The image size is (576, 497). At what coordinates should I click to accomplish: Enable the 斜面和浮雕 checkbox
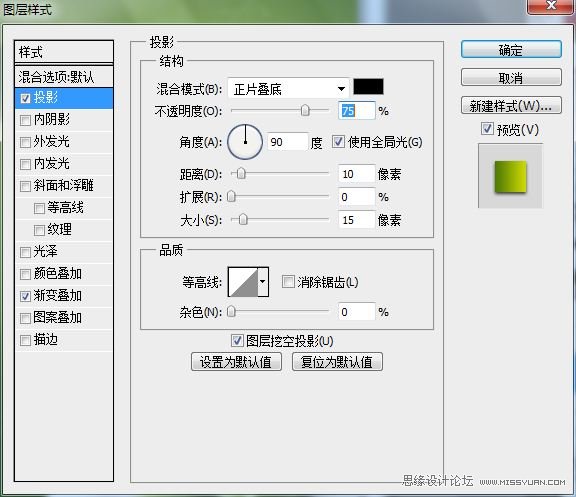pos(25,187)
